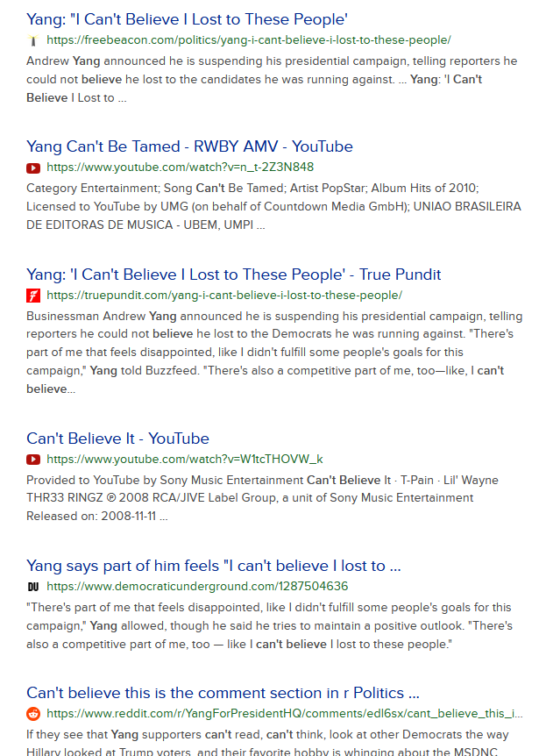Screen dimensions: 546x756
Task: Click the truepundit.com green URL
Action: [224, 295]
